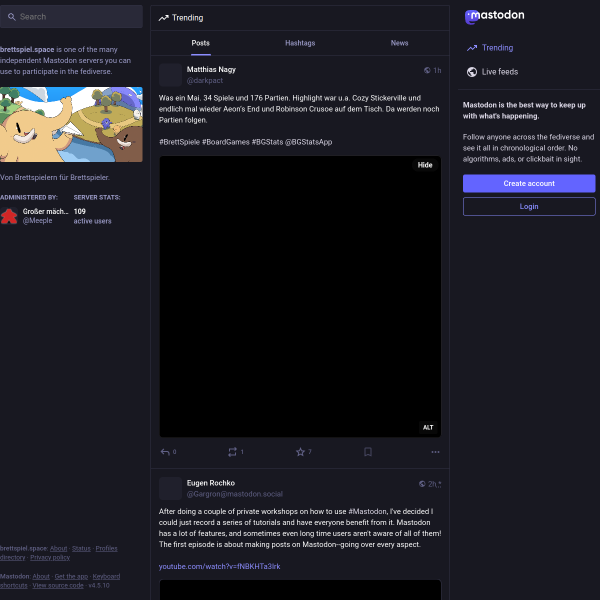This screenshot has height=600, width=600.
Task: Click the search magnifier icon
Action: (11, 17)
